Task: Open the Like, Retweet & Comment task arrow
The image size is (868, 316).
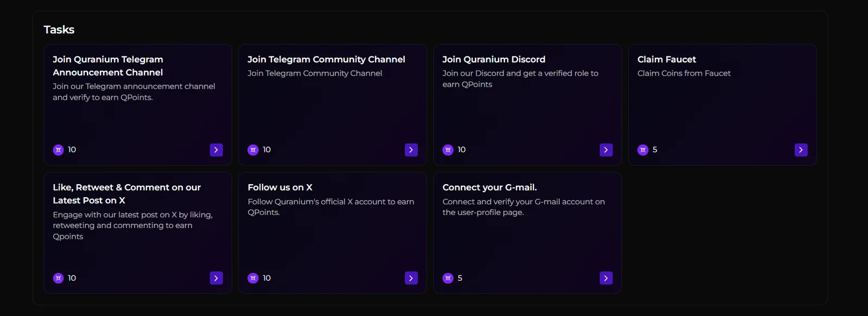Action: pos(216,278)
